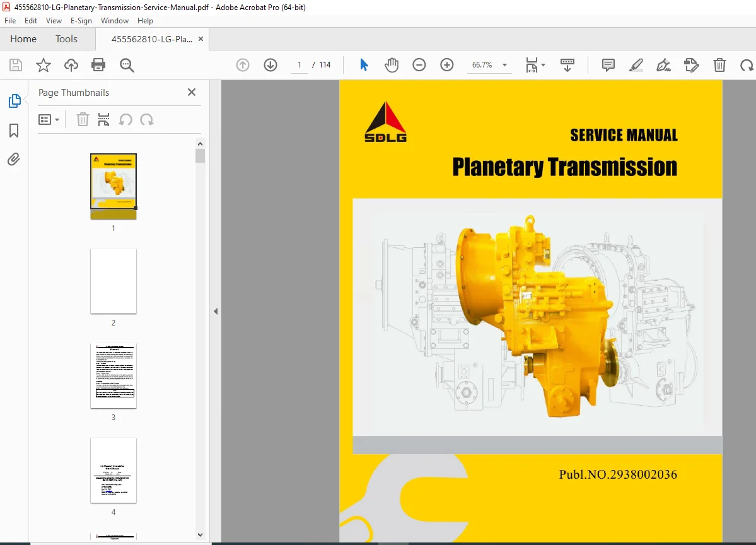
Task: Open the Help menu
Action: tap(145, 21)
